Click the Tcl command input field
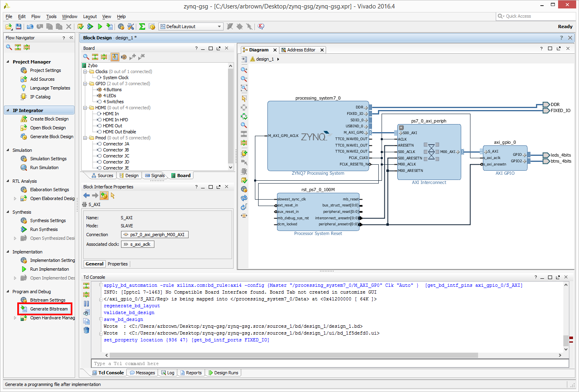Image resolution: width=579 pixels, height=392 pixels. 330,363
